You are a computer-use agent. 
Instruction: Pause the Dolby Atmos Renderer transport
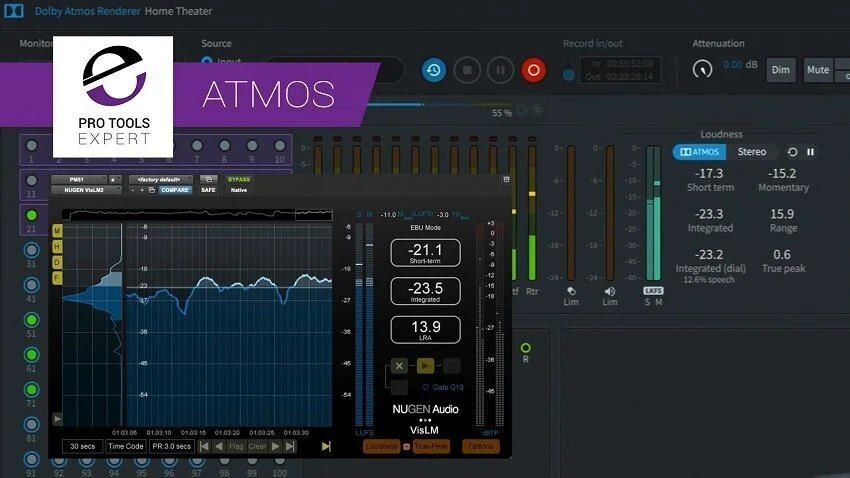[x=500, y=70]
